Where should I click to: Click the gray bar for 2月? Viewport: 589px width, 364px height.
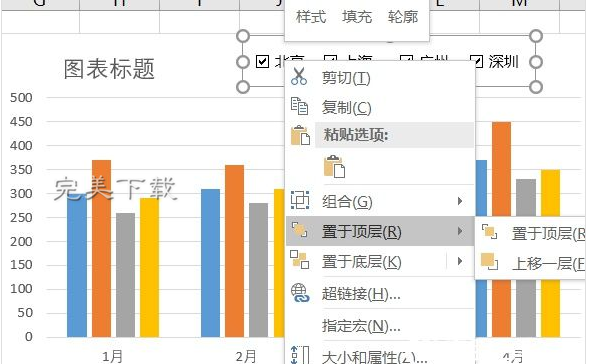pos(258,270)
